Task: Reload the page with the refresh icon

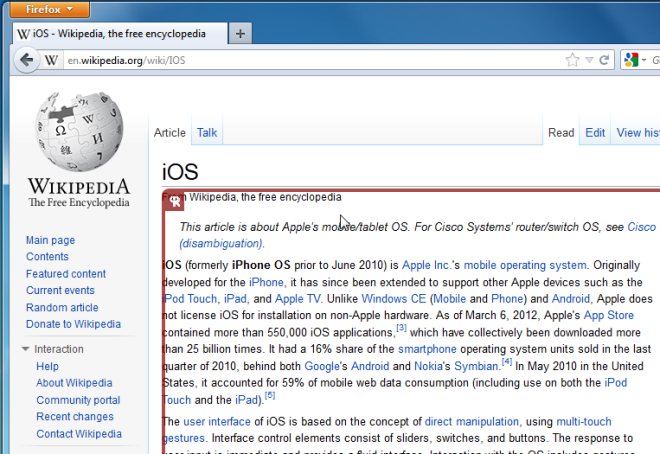Action: [604, 60]
